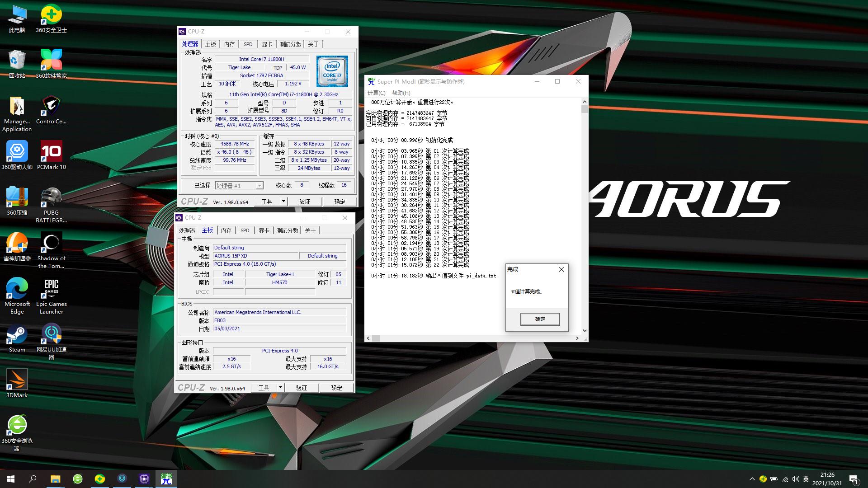Confirm the π calculation completion dialog
The image size is (868, 488).
[x=540, y=319]
